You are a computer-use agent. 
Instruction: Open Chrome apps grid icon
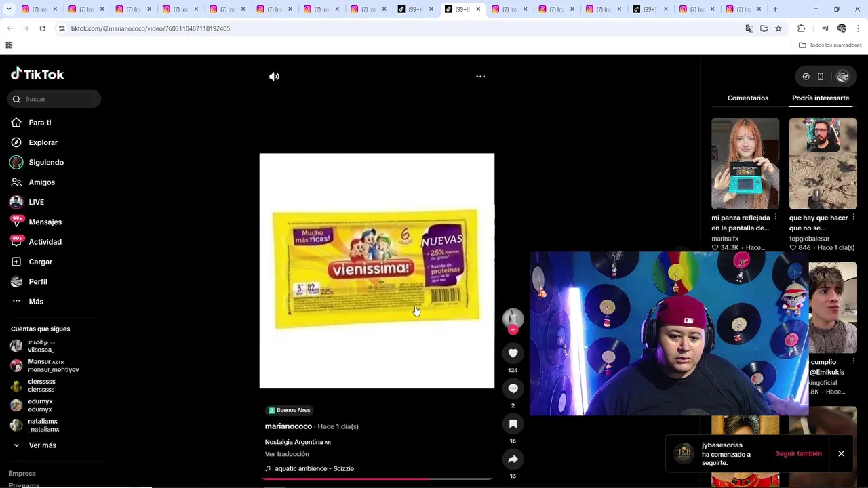point(9,45)
